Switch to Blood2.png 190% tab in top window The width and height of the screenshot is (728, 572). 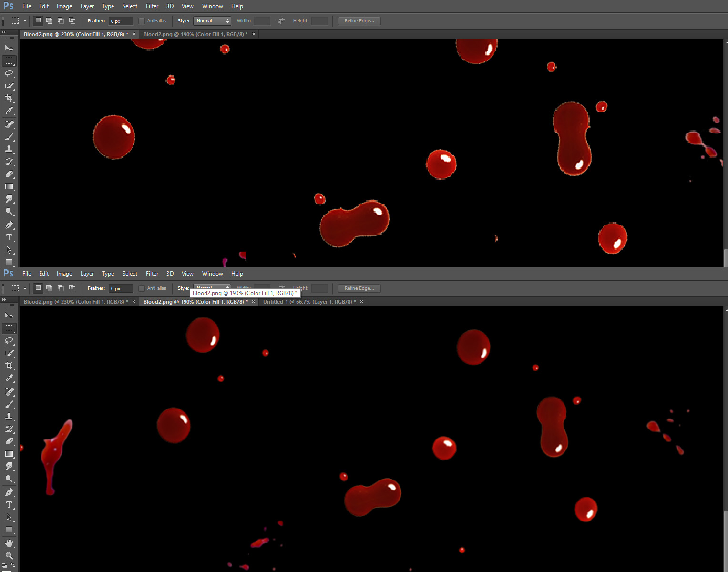point(195,34)
